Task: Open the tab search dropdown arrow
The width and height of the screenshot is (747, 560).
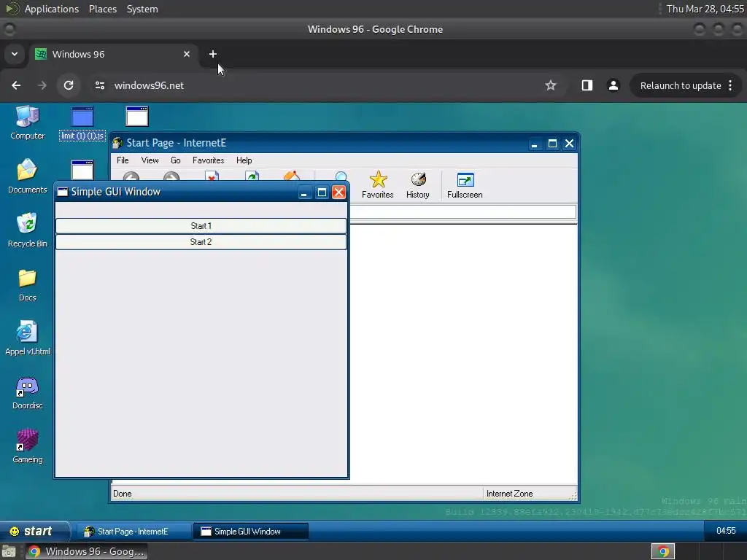Action: click(x=15, y=54)
